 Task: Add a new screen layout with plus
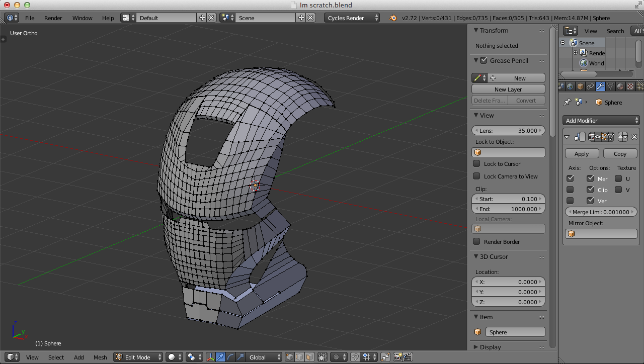(x=202, y=18)
